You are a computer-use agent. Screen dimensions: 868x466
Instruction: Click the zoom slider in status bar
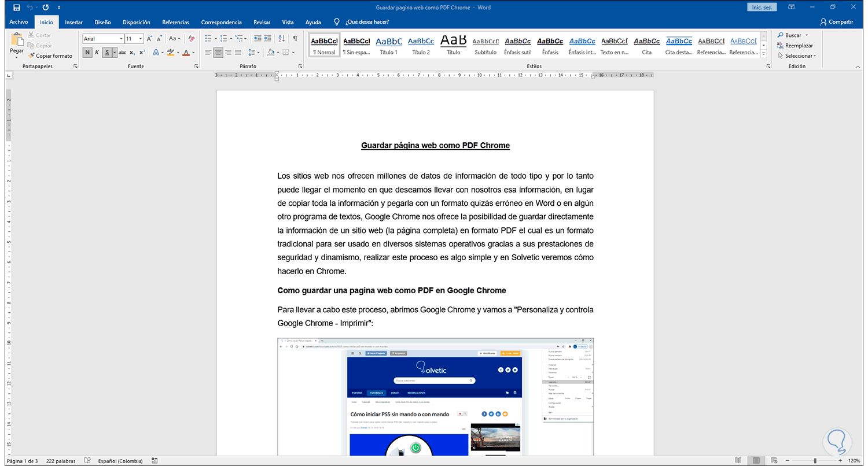[x=815, y=461]
